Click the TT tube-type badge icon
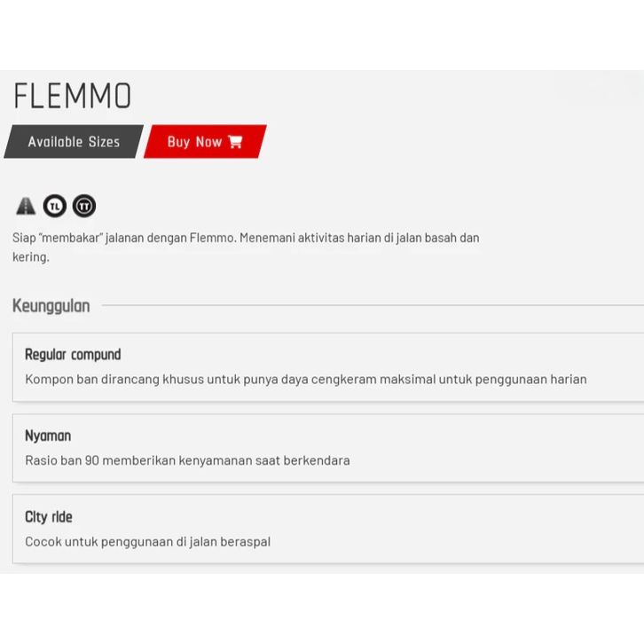The height and width of the screenshot is (644, 644). click(x=84, y=207)
